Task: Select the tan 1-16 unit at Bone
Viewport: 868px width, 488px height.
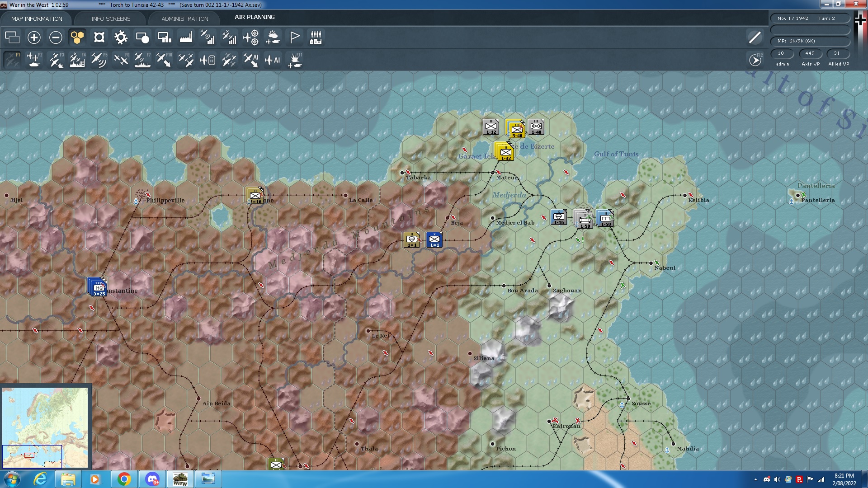Action: point(255,196)
